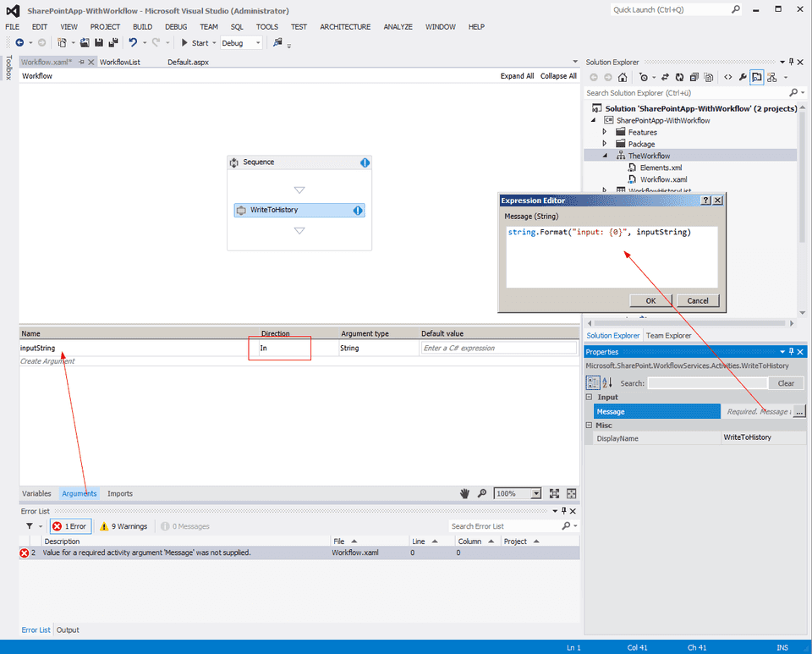
Task: Activate the pan hand tool in the designer
Action: pos(464,493)
